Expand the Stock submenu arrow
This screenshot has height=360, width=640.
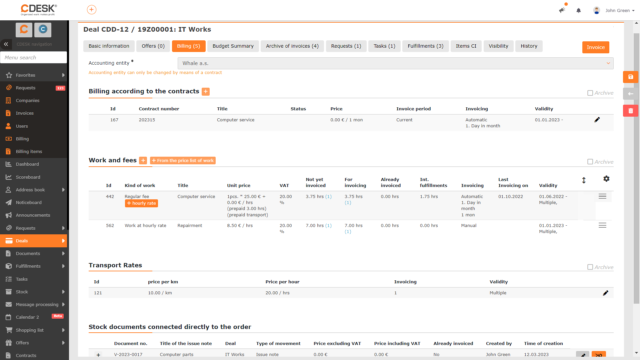coord(63,292)
